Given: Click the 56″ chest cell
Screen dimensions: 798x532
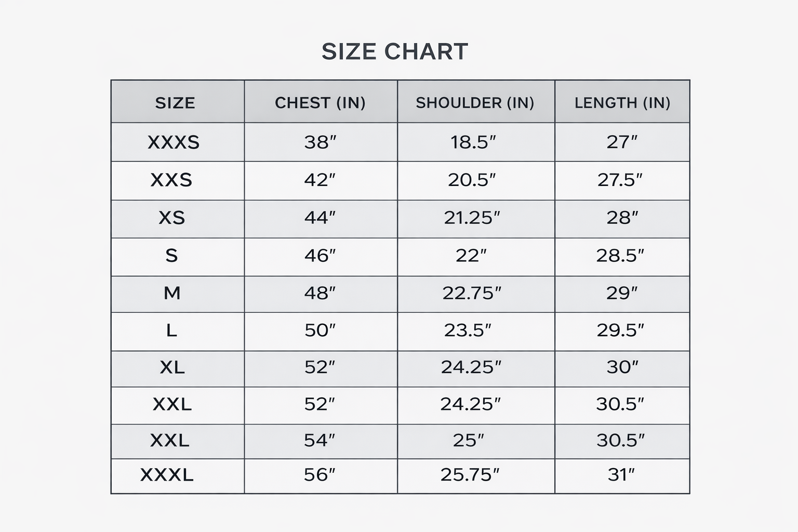Looking at the screenshot, I should [320, 475].
